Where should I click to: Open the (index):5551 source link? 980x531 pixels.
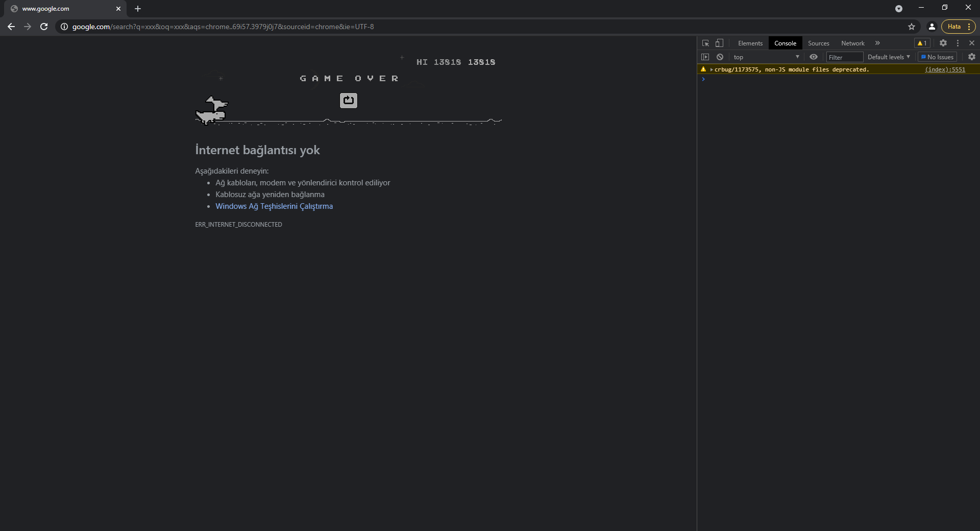coord(945,69)
